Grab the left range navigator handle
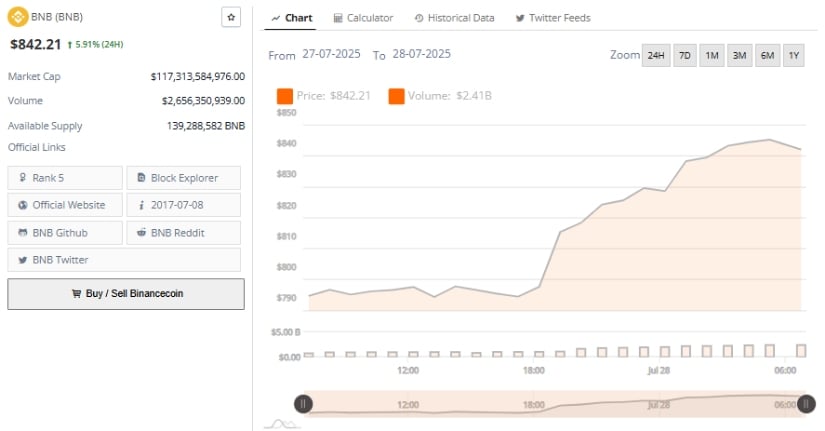 pyautogui.click(x=303, y=404)
